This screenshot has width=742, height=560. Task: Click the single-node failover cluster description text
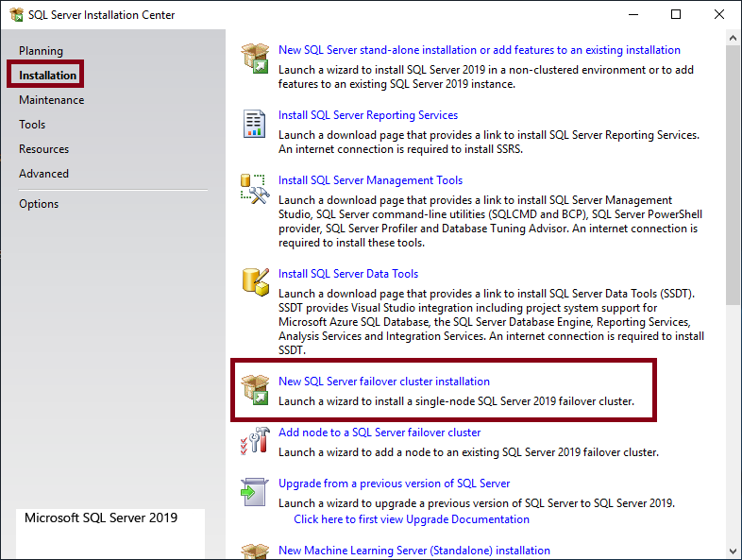456,401
